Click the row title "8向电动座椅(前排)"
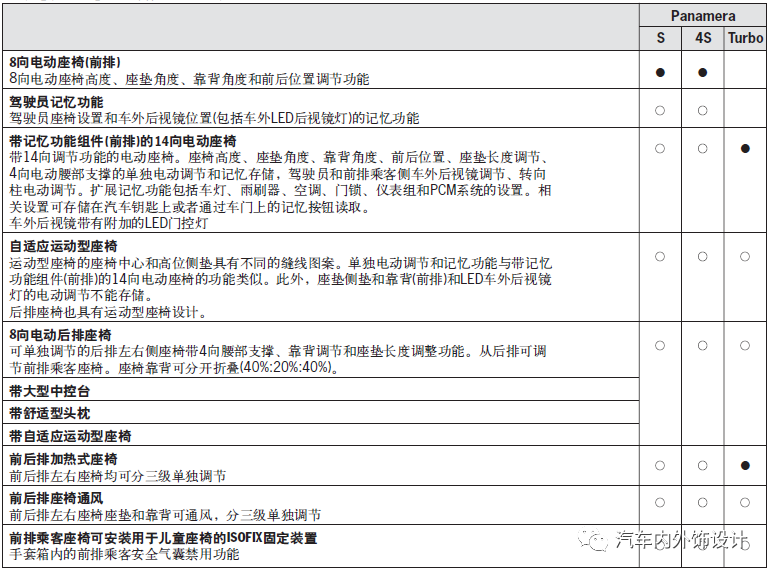772x573 pixels. (x=65, y=63)
